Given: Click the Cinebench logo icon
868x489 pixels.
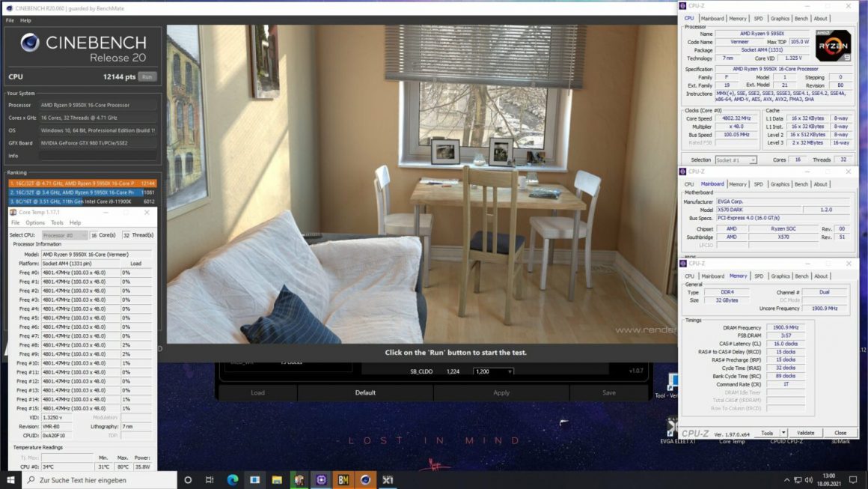Looking at the screenshot, I should (x=30, y=43).
